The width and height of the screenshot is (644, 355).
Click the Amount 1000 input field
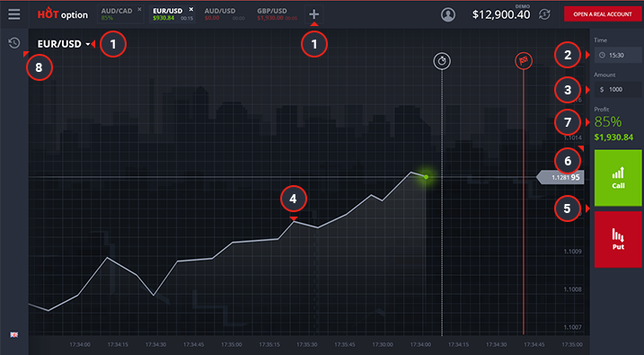point(618,89)
